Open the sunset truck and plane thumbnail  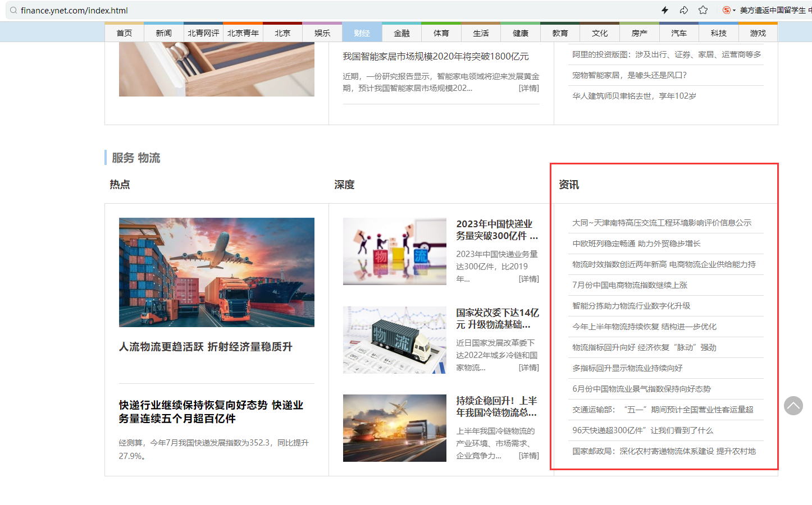click(395, 428)
